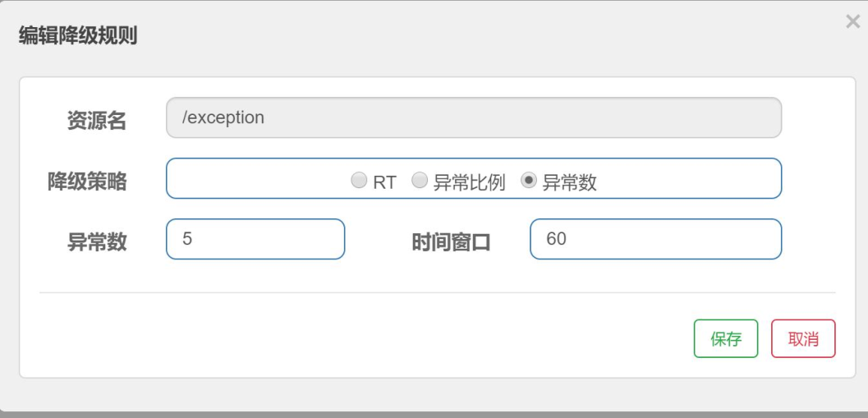The height and width of the screenshot is (418, 868).
Task: Click the 降级策略 field label
Action: click(86, 181)
